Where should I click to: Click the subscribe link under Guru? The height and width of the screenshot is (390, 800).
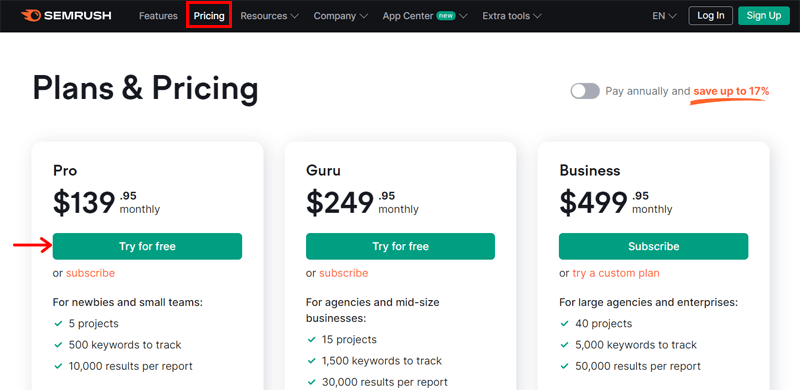pyautogui.click(x=343, y=273)
